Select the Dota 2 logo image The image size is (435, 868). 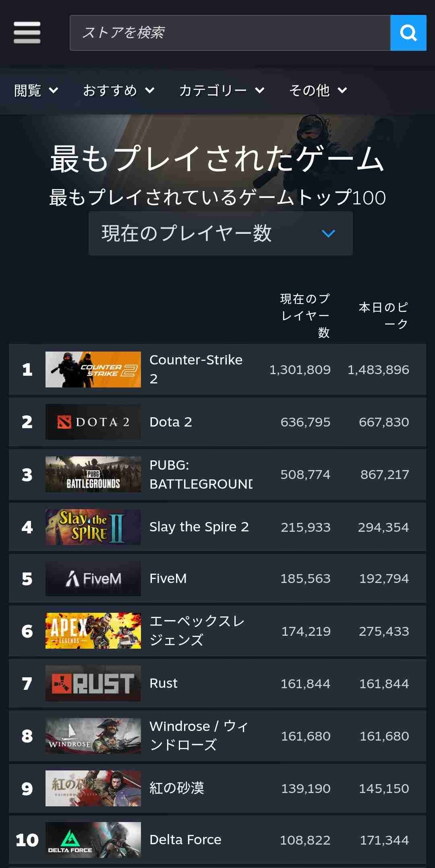click(93, 422)
